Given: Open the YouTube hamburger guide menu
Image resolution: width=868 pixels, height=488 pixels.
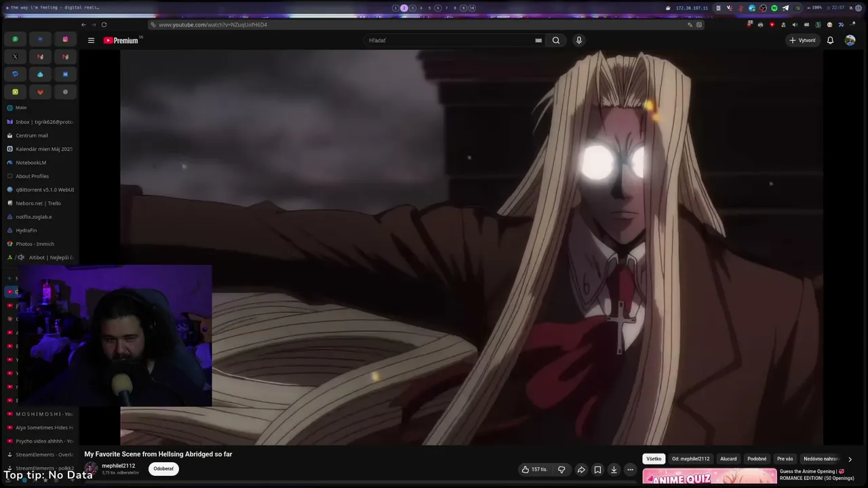Looking at the screenshot, I should coord(91,41).
